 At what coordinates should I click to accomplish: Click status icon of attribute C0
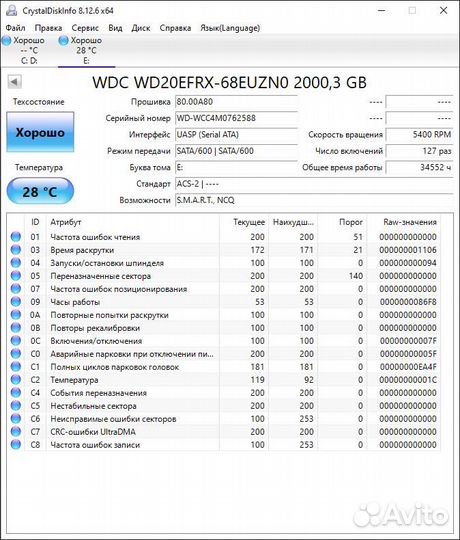coord(16,354)
